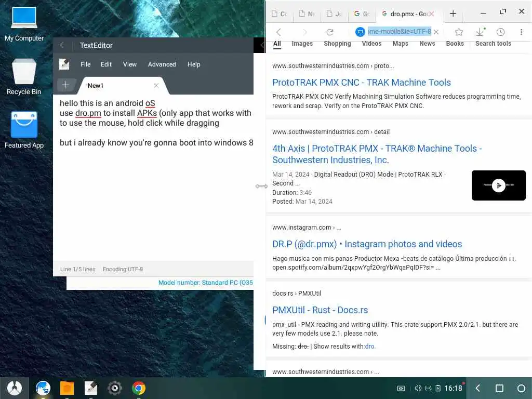The image size is (532, 399).
Task: Select the All search filter
Action: [277, 44]
